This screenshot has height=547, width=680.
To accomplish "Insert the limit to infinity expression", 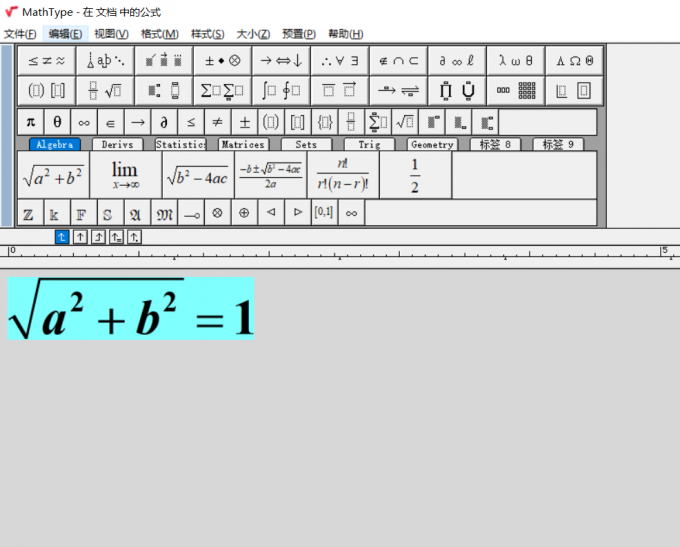I will (125, 176).
